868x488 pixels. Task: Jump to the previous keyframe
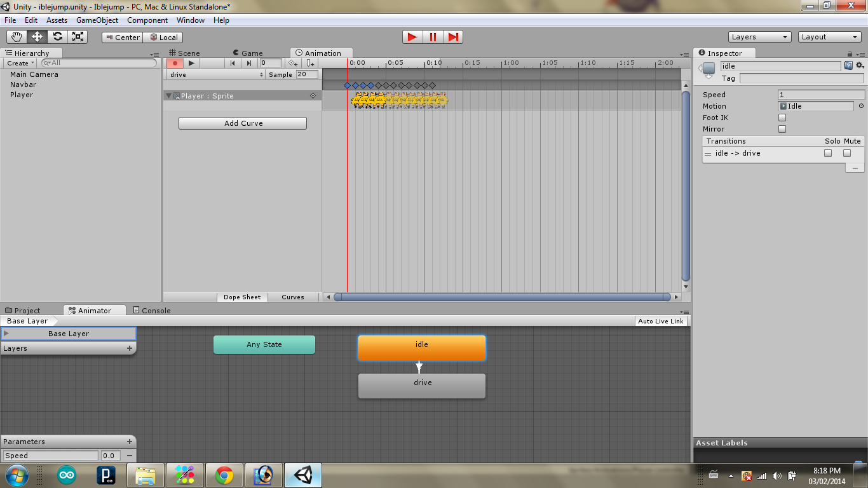pyautogui.click(x=233, y=63)
